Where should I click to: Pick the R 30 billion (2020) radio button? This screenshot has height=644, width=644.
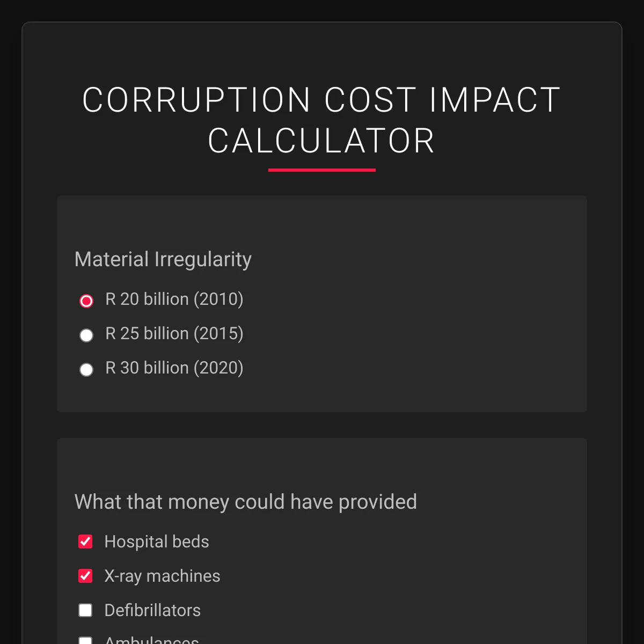point(86,370)
